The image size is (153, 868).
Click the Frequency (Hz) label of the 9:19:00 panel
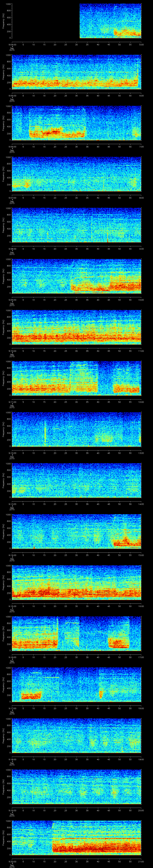point(3,787)
